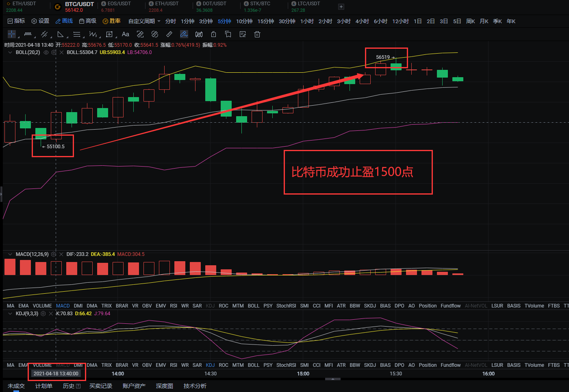The height and width of the screenshot is (392, 569).
Task: Open the 自定义周期 dropdown
Action: (x=144, y=21)
